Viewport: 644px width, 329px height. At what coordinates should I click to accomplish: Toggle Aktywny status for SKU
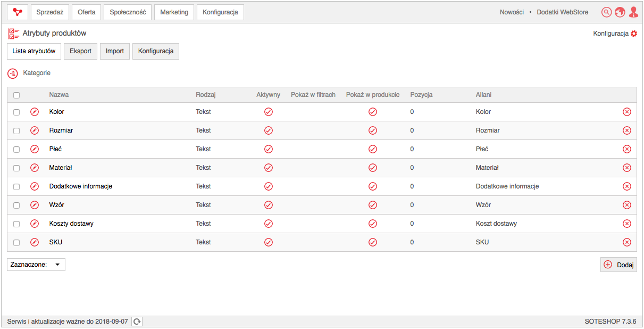(269, 242)
